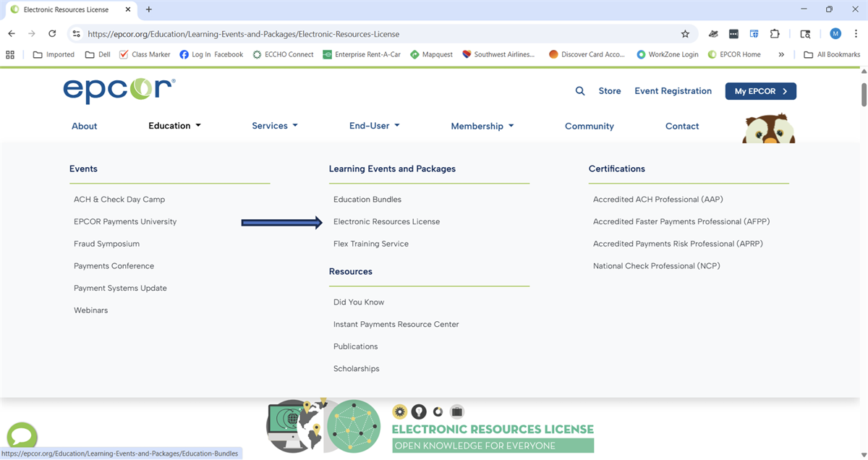Click the forward navigation arrow
The image size is (868, 460).
point(32,33)
